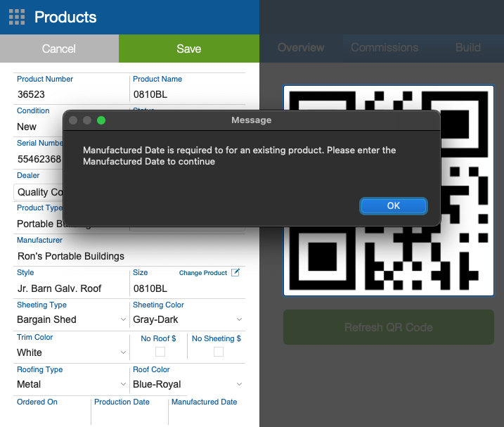504x427 pixels.
Task: Click the green Save button
Action: pyautogui.click(x=189, y=49)
